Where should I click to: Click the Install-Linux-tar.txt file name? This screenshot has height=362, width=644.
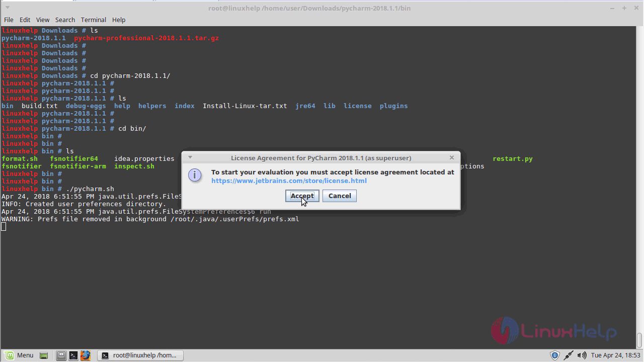click(x=245, y=106)
